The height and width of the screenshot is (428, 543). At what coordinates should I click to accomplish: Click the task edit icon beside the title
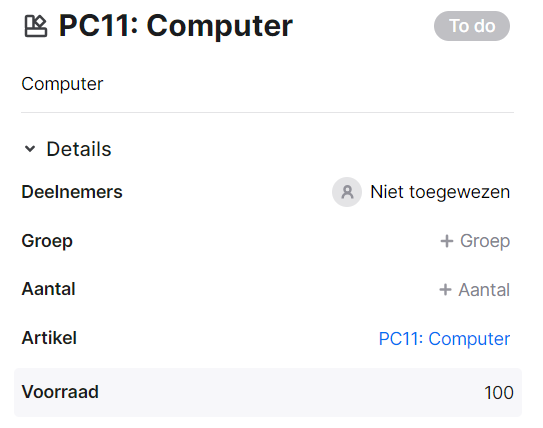[36, 26]
